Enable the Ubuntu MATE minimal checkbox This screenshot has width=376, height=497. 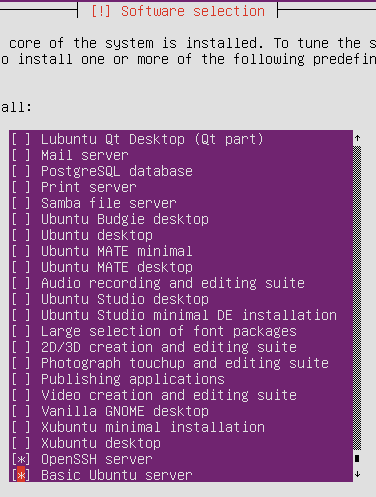point(21,251)
